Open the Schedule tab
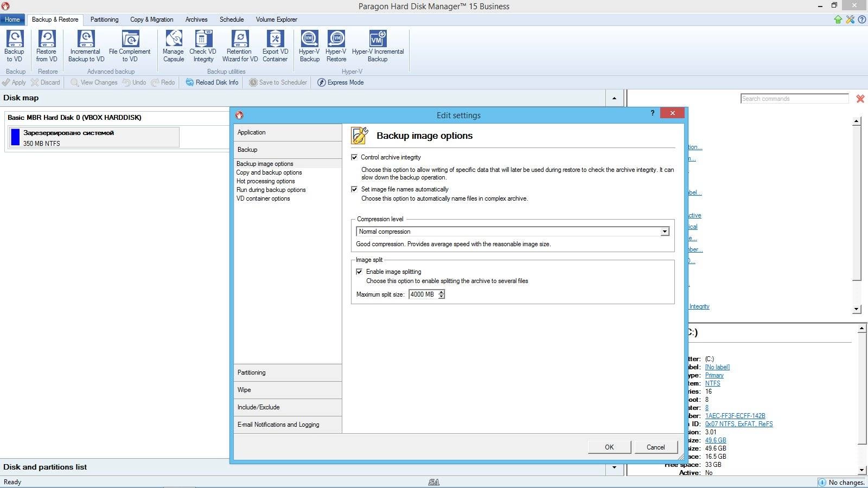This screenshot has width=868, height=488. pos(232,20)
